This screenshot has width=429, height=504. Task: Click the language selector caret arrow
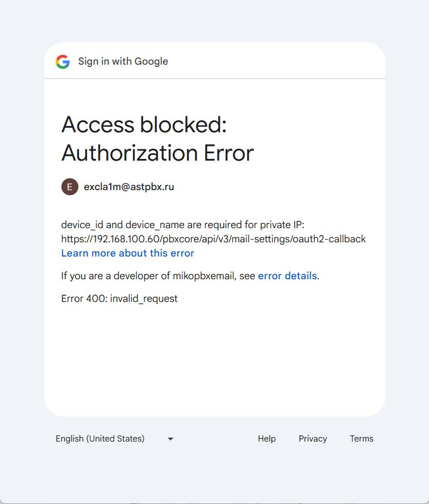(170, 439)
